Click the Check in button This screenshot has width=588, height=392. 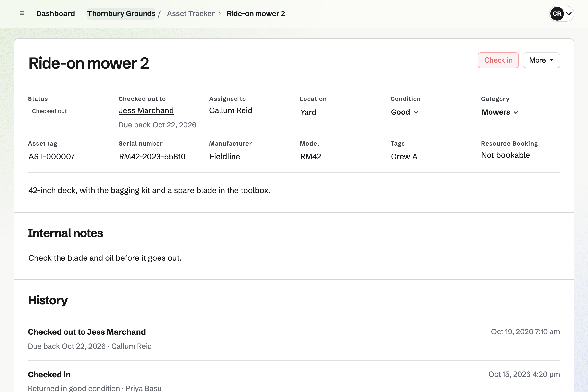[498, 60]
